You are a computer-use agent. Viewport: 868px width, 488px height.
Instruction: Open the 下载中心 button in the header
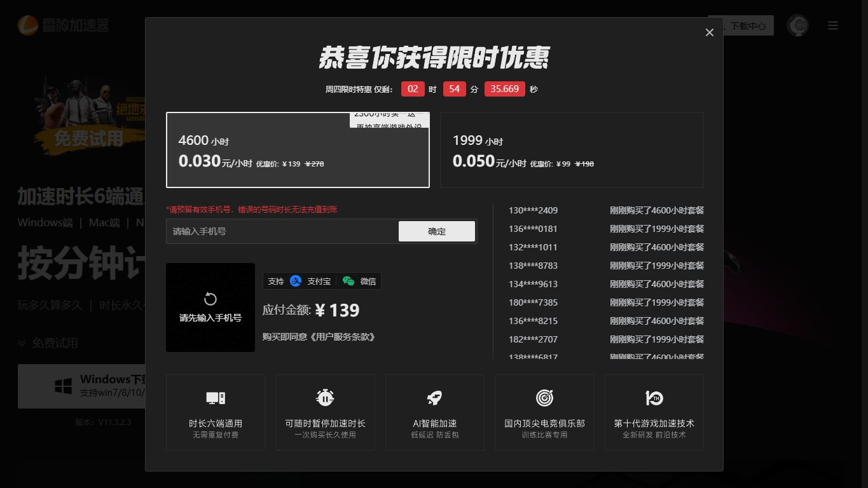coord(741,26)
